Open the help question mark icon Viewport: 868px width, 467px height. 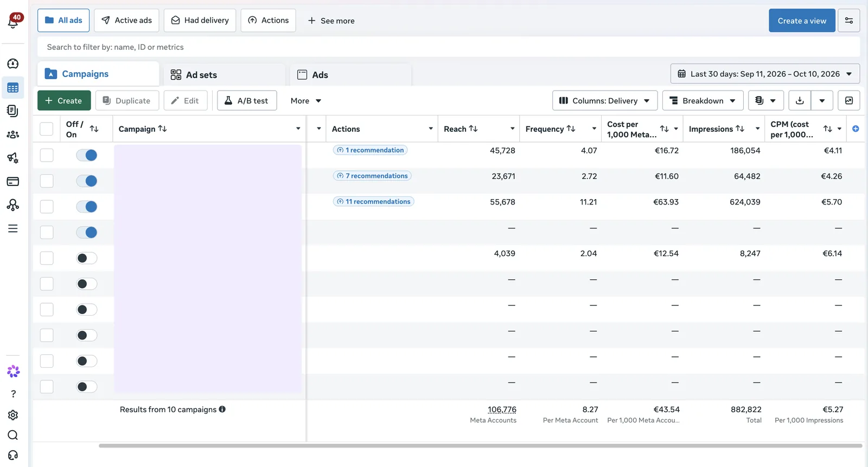click(x=13, y=394)
